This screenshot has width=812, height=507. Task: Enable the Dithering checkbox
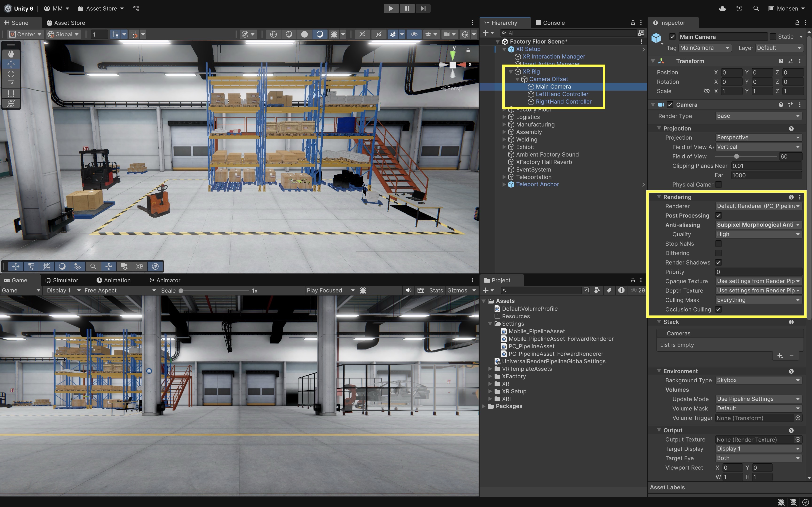(x=718, y=253)
